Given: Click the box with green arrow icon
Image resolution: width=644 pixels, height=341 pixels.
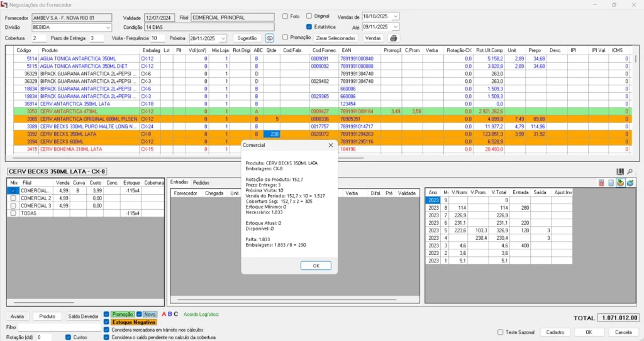Looking at the screenshot, I should [619, 183].
